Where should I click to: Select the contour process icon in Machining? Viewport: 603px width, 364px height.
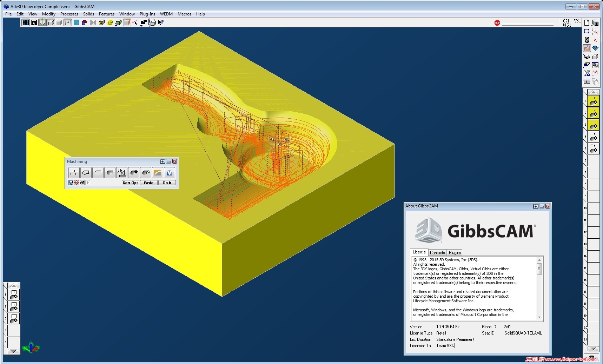pyautogui.click(x=86, y=172)
